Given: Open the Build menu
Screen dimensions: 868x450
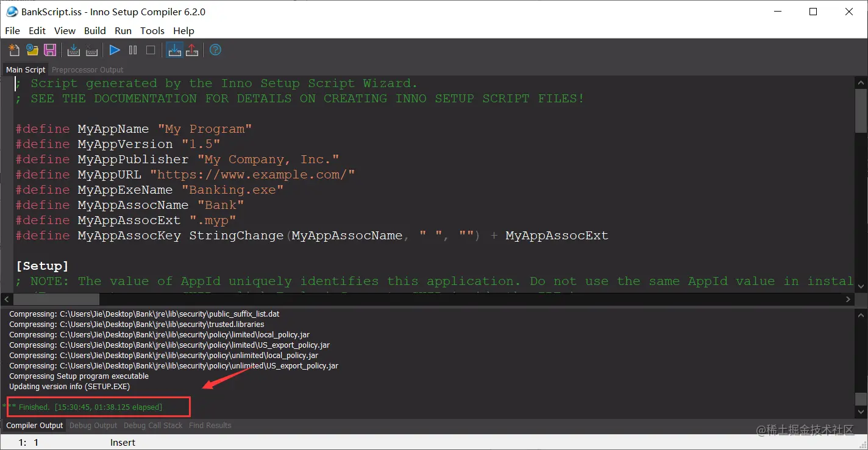Looking at the screenshot, I should tap(94, 30).
